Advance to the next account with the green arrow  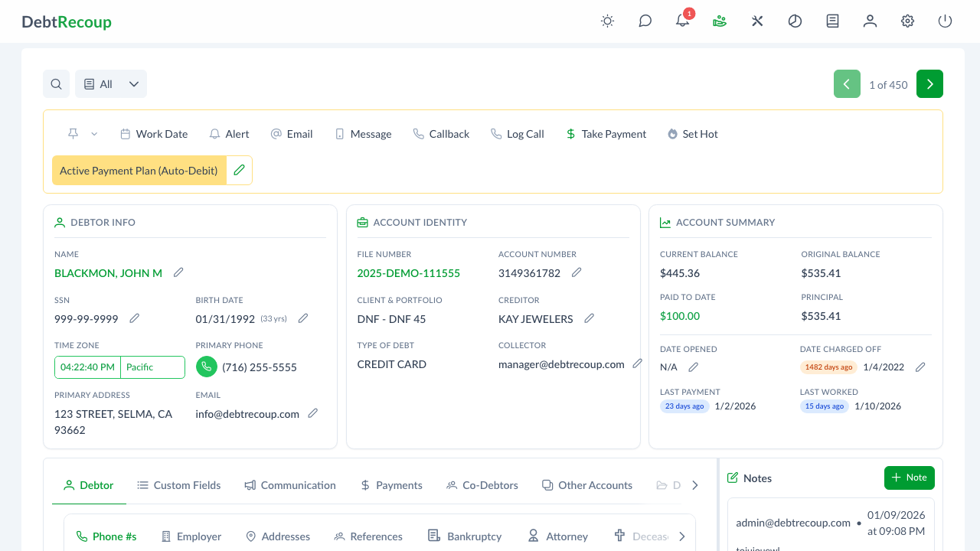click(929, 83)
